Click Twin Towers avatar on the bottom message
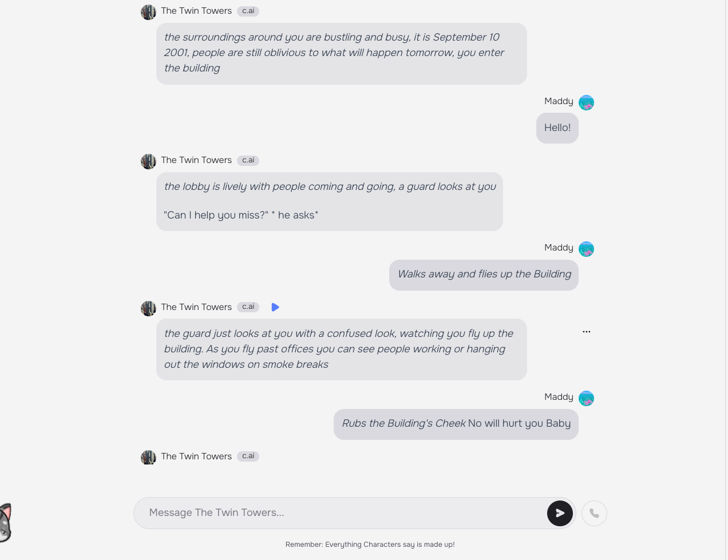Viewport: 728px width, 560px height. pos(148,458)
